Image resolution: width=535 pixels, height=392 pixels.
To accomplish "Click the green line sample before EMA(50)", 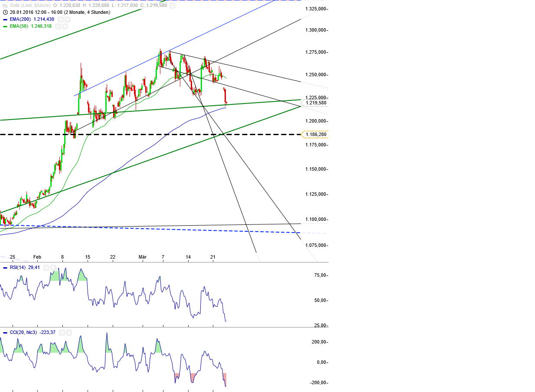I will 5,26.
